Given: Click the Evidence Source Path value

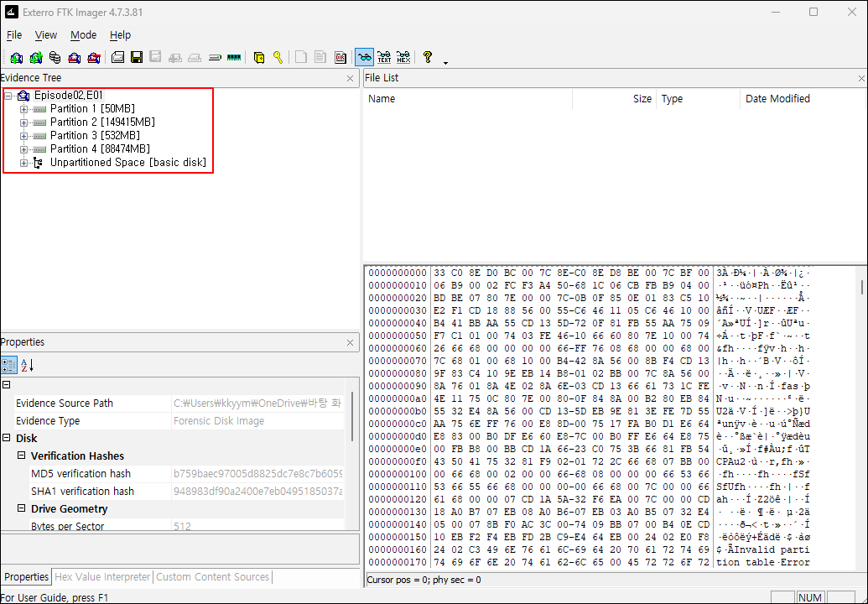Looking at the screenshot, I should point(257,403).
